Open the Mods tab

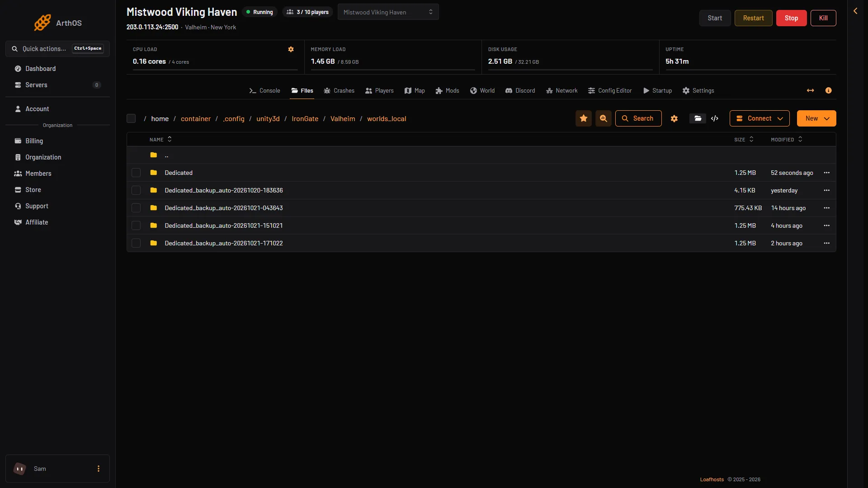[x=447, y=91]
